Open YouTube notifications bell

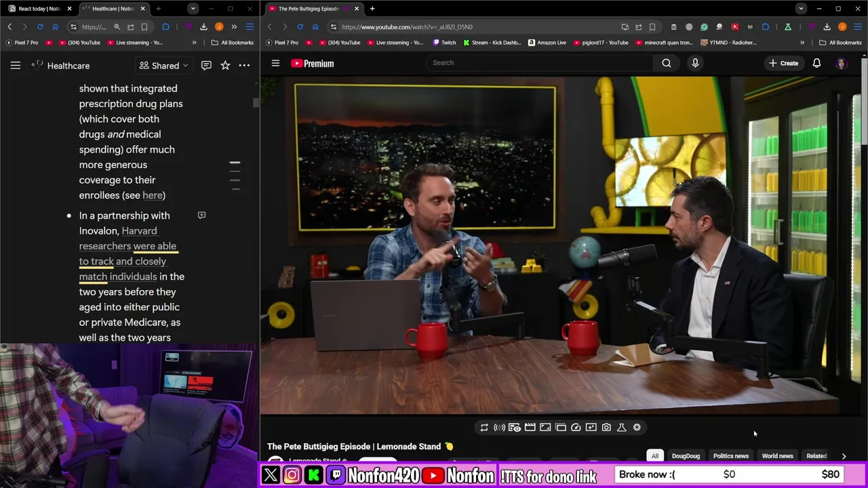tap(816, 63)
